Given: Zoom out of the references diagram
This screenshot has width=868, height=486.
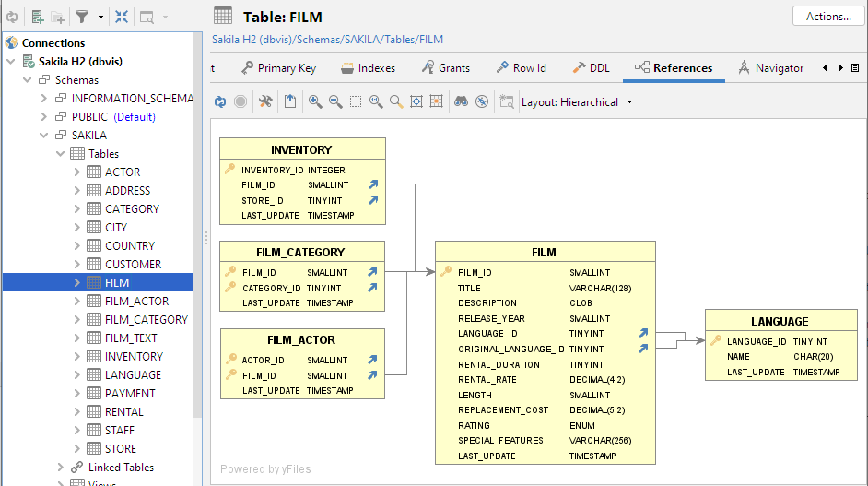Looking at the screenshot, I should pos(335,102).
